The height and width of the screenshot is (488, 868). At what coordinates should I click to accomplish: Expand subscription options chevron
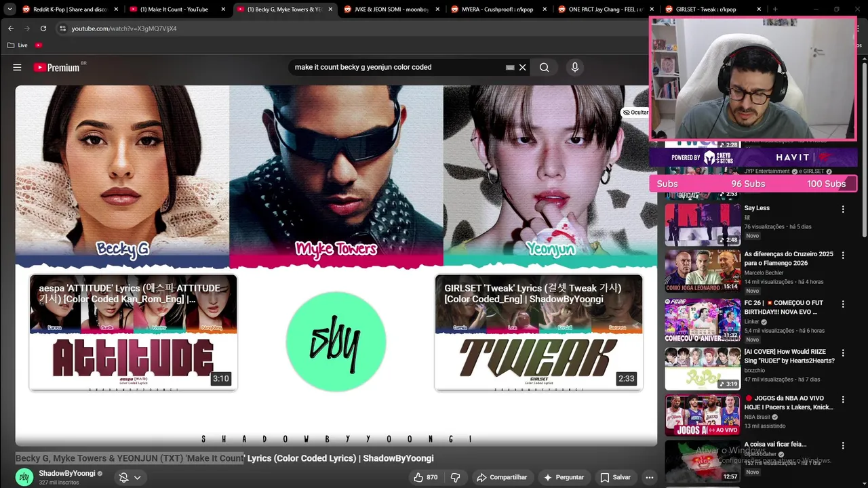coord(137,477)
